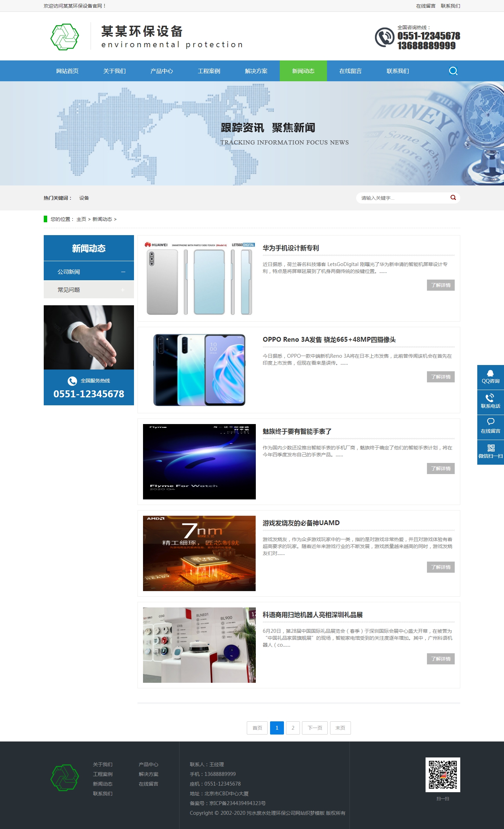Go to 网站首页 in navigation
The width and height of the screenshot is (504, 829).
pyautogui.click(x=67, y=71)
